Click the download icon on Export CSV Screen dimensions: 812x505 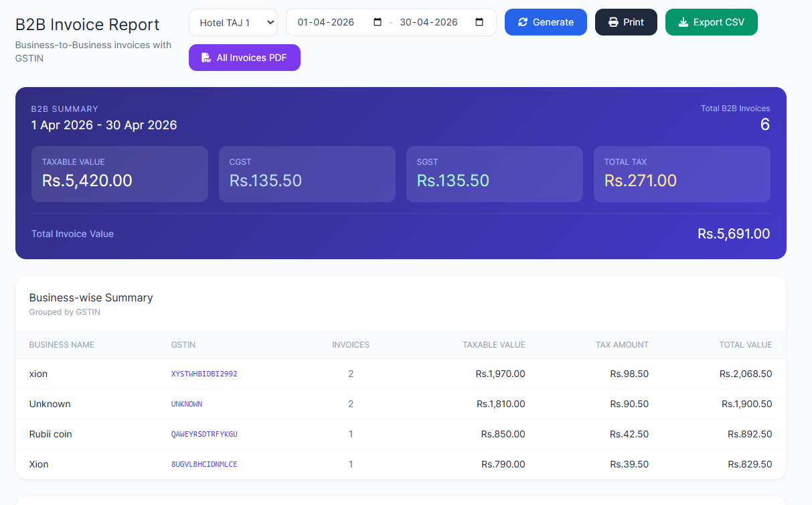click(x=683, y=22)
